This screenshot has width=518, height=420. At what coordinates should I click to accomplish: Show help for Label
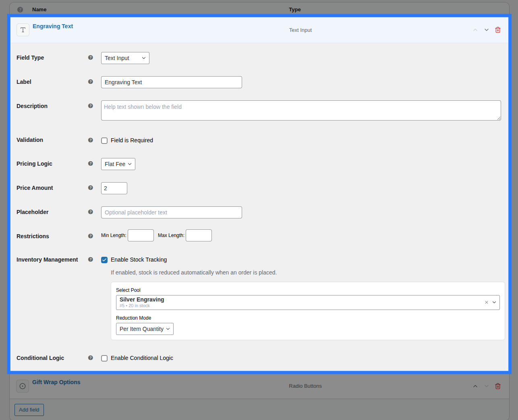[x=91, y=82]
